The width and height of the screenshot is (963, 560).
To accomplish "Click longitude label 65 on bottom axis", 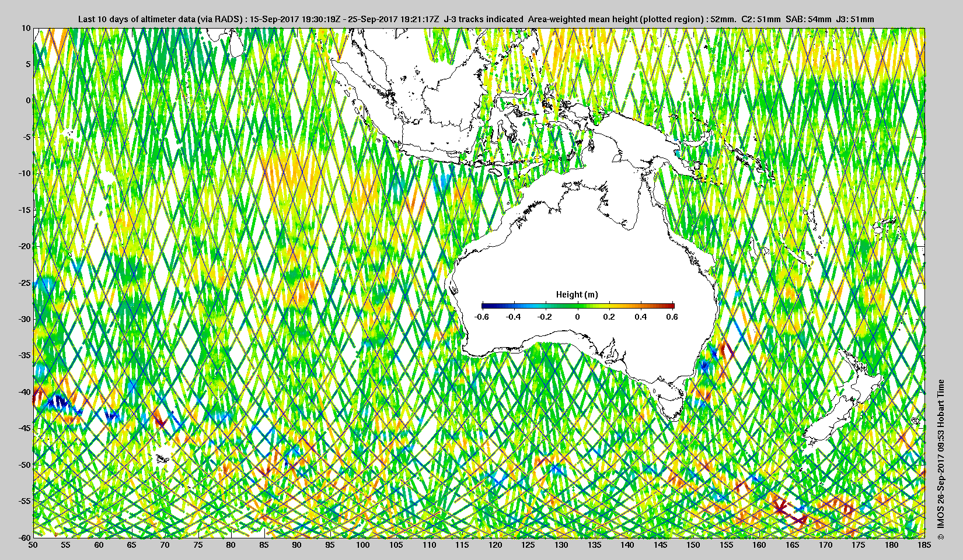I will click(132, 545).
